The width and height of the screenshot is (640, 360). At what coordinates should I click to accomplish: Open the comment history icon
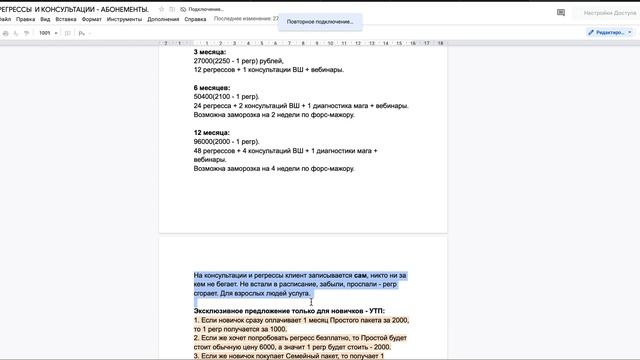click(561, 13)
